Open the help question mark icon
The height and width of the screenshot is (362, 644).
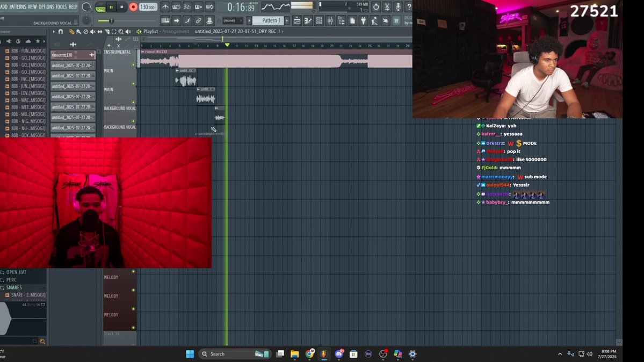[x=409, y=7]
